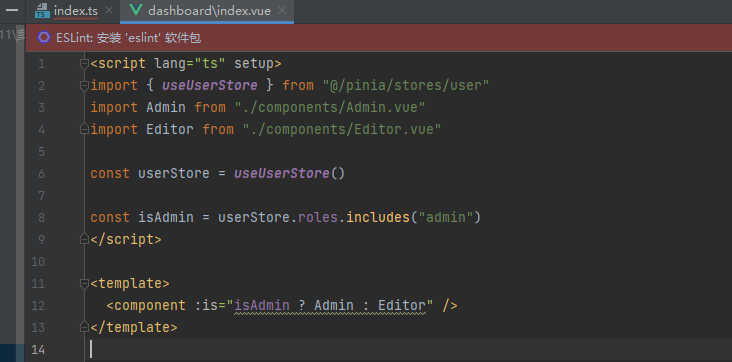This screenshot has height=362, width=732.
Task: Click the </script> closing tag on line 9
Action: (126, 239)
